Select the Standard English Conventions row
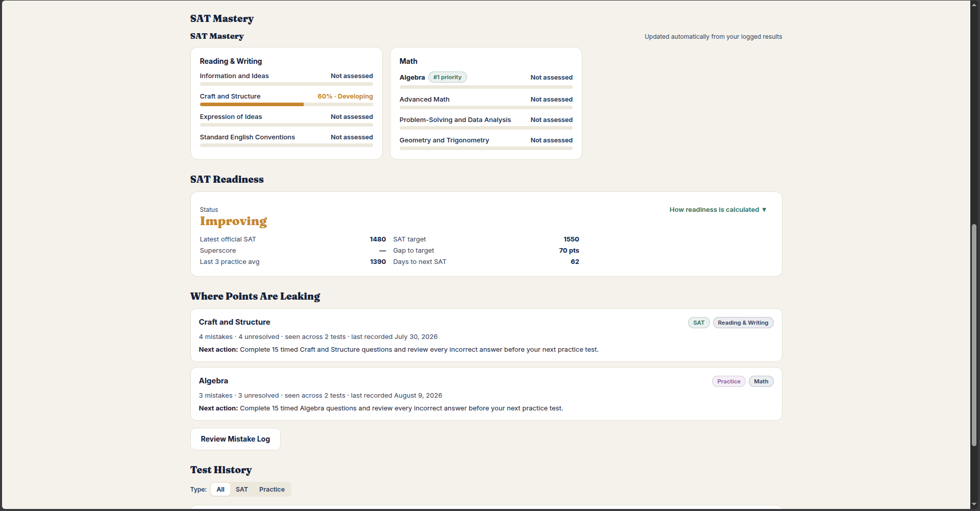The height and width of the screenshot is (511, 980). 286,140
